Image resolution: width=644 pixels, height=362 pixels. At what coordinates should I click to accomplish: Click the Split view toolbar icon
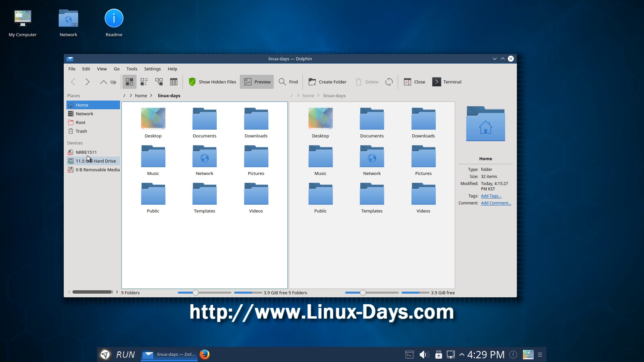tap(174, 82)
